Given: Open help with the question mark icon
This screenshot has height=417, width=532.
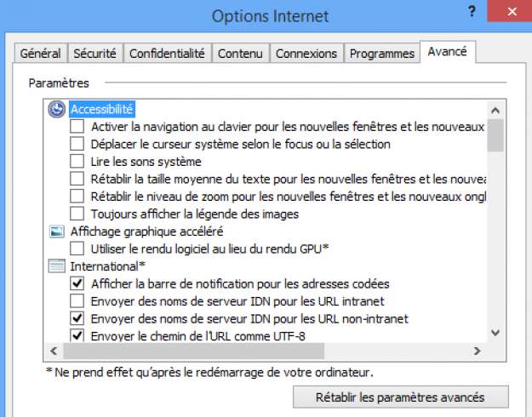Looking at the screenshot, I should [x=472, y=12].
